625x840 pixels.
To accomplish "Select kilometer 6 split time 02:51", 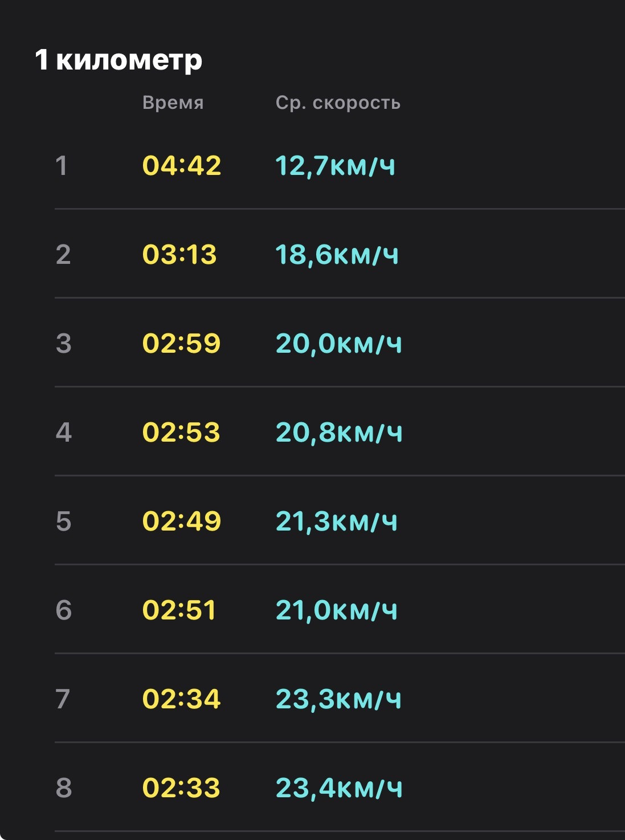I will pyautogui.click(x=179, y=610).
